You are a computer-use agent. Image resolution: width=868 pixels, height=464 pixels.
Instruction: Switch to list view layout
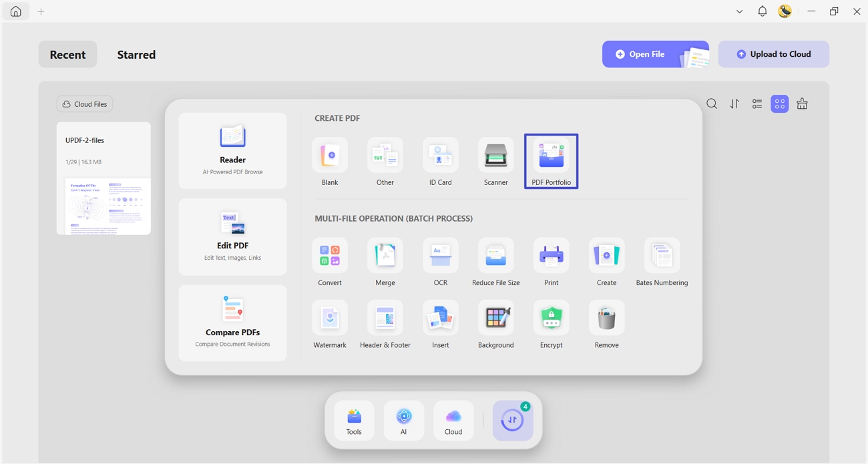tap(757, 104)
